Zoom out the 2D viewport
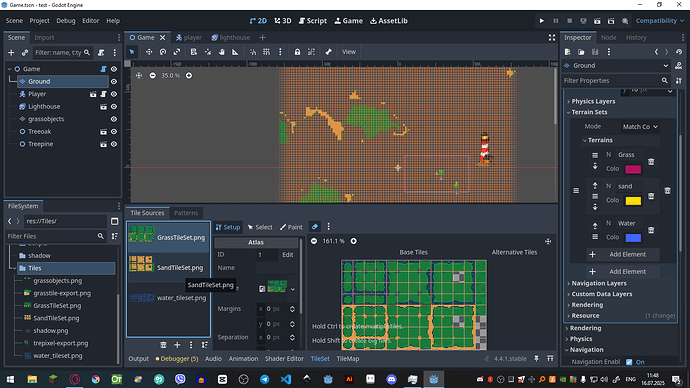This screenshot has height=388, width=690. (152, 76)
